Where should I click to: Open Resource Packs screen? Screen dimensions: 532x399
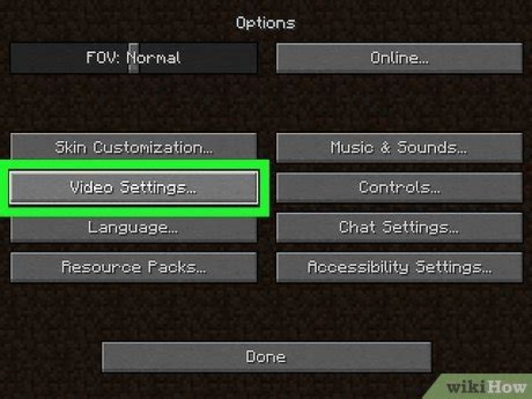(x=134, y=267)
